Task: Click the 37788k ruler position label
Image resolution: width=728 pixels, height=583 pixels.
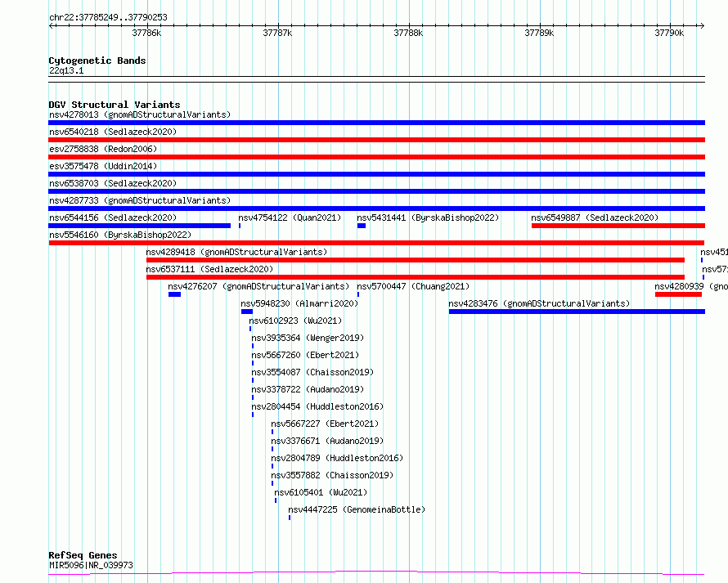Action: point(408,33)
